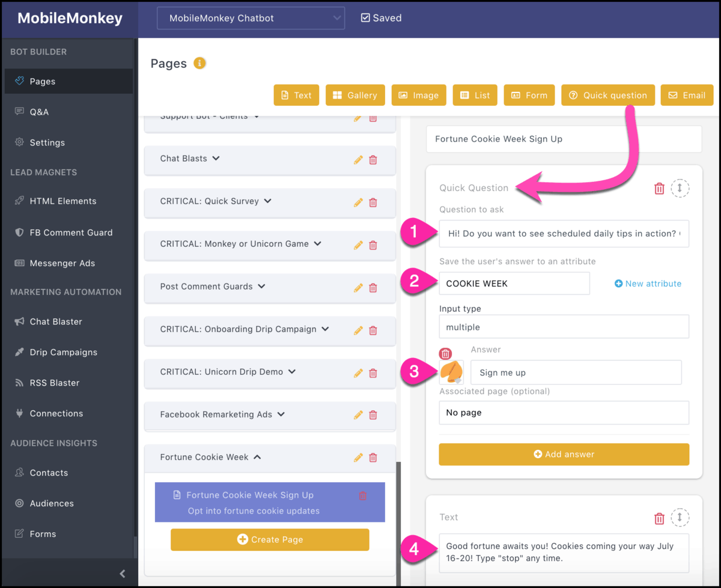Delete the Quick Question widget

coord(659,189)
